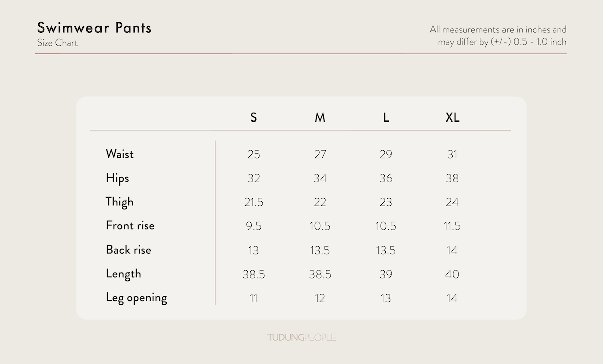This screenshot has height=364, width=603.
Task: Select the S size column header
Action: 254,117
